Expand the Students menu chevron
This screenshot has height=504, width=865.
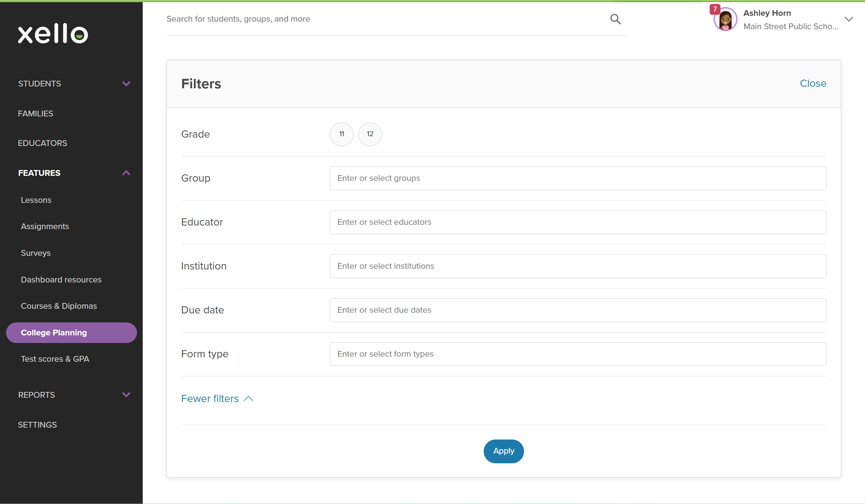(x=126, y=84)
